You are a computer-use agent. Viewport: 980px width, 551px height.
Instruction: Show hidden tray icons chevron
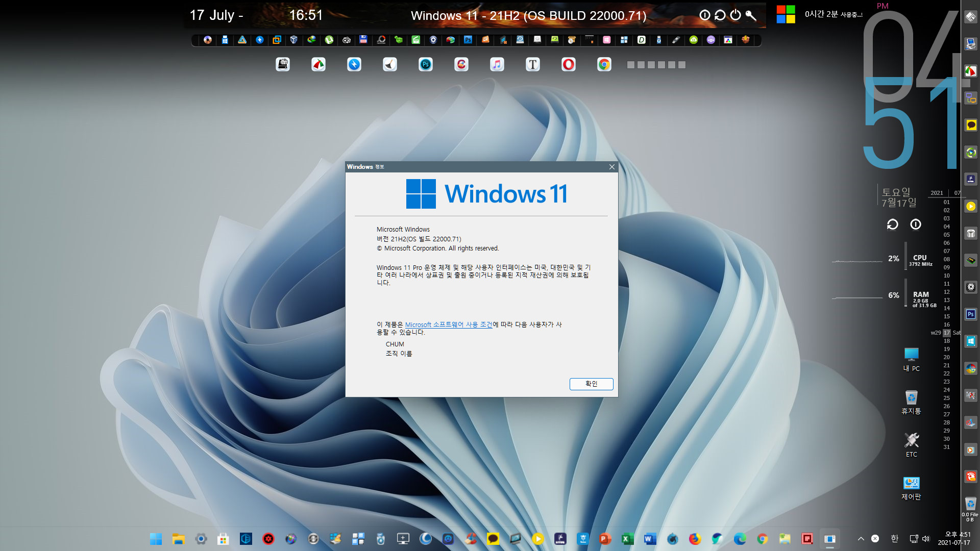coord(861,539)
